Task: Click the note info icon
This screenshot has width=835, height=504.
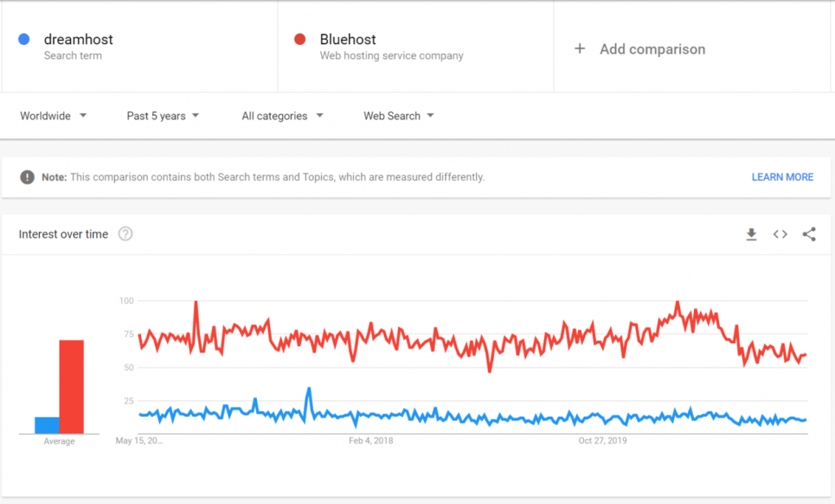Action: point(28,177)
